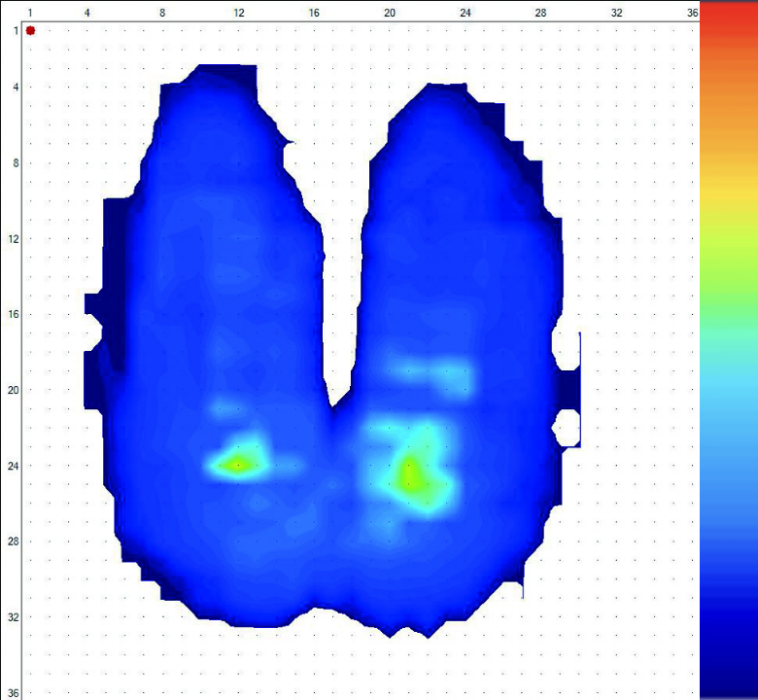
Task: Click column label 16 on the top axis
Action: point(314,13)
